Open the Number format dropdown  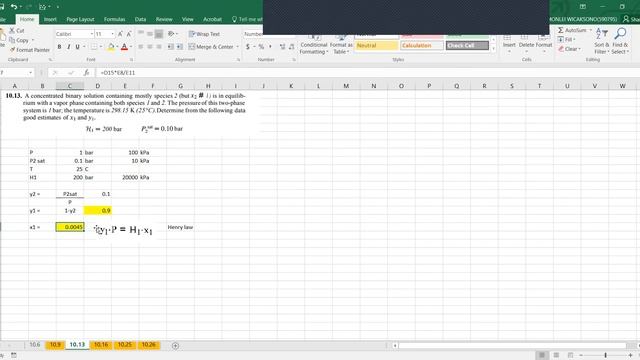(x=253, y=34)
